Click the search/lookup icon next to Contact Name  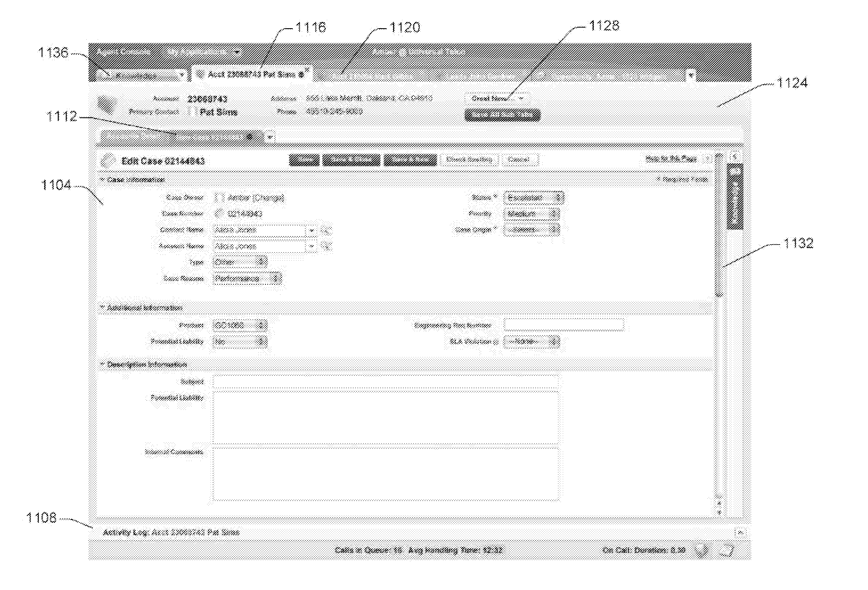tap(329, 230)
